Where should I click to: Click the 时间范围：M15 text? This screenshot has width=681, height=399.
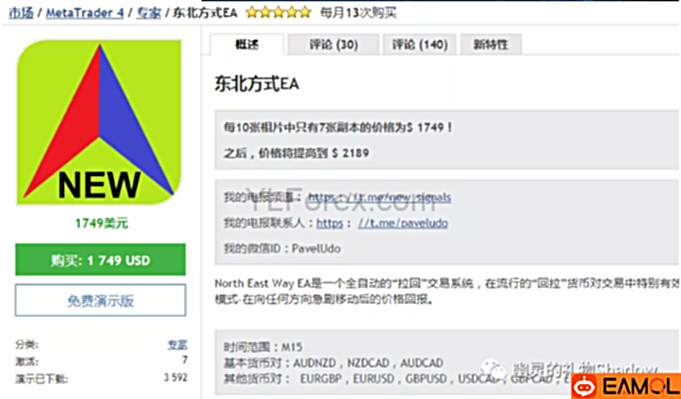pyautogui.click(x=263, y=347)
